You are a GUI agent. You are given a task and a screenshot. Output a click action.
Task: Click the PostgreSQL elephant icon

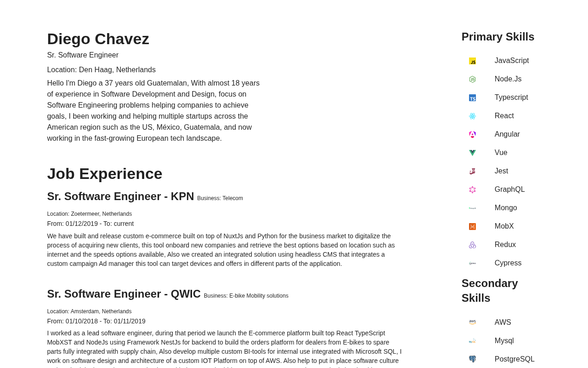tap(472, 359)
